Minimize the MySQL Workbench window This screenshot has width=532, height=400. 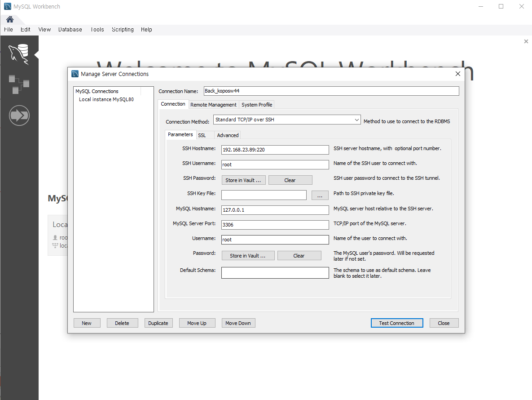[481, 6]
